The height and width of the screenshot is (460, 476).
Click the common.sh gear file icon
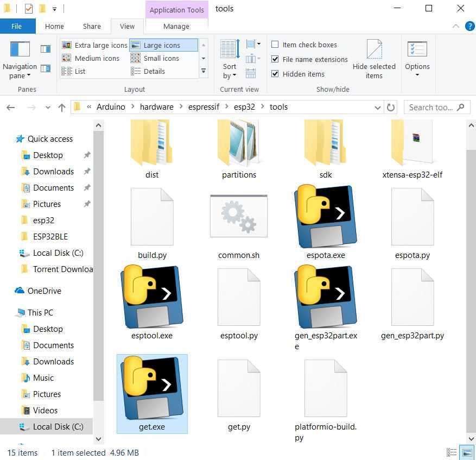click(x=239, y=216)
